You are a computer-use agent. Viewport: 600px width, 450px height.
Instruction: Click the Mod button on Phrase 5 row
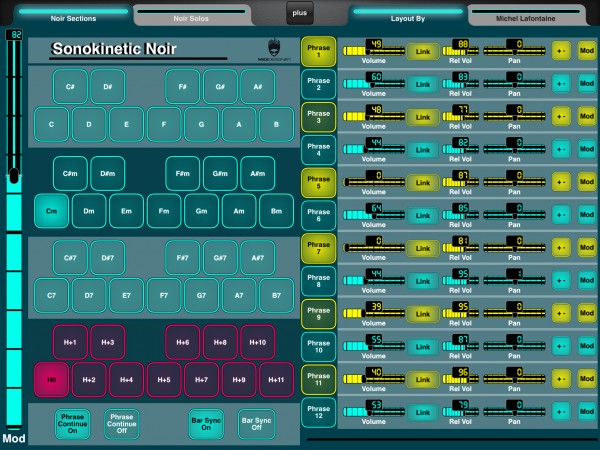coord(587,182)
